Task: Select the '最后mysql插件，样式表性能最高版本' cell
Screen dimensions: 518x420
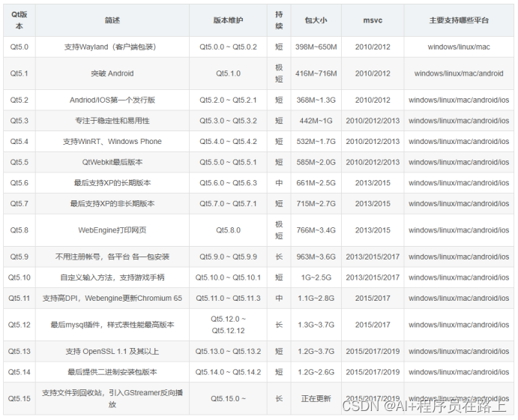Action: click(112, 325)
